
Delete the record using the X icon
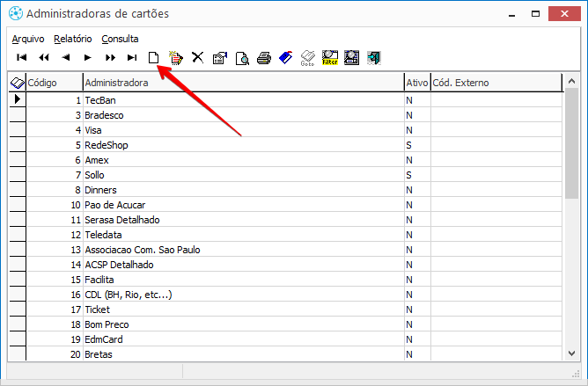pyautogui.click(x=198, y=57)
